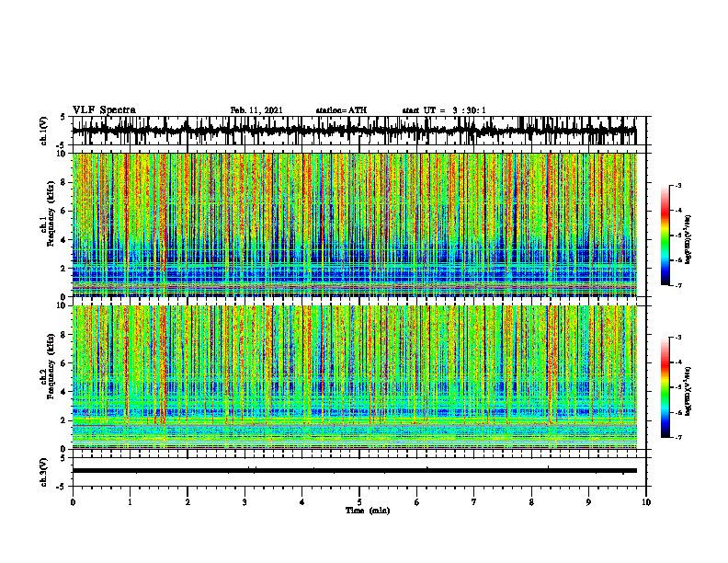Click the "ch.1(V)" waveform axis label
Screen dimensions: 728x563
[x=44, y=131]
